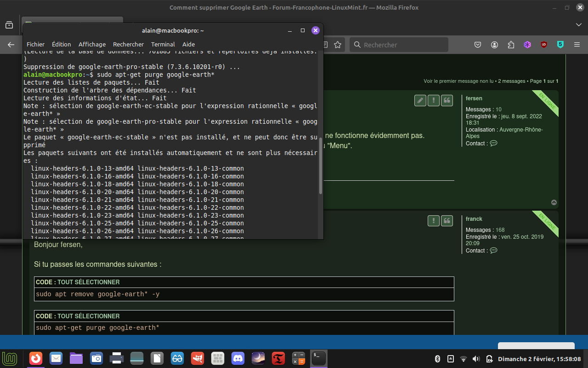This screenshot has height=368, width=588.
Task: Open the Wi-Fi network tray icon
Action: pyautogui.click(x=464, y=359)
